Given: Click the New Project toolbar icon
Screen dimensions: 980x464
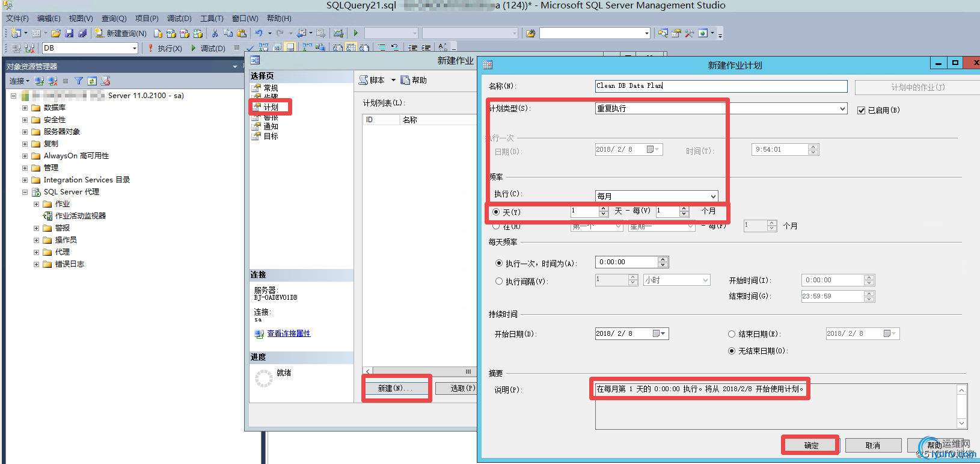Looking at the screenshot, I should click(16, 33).
